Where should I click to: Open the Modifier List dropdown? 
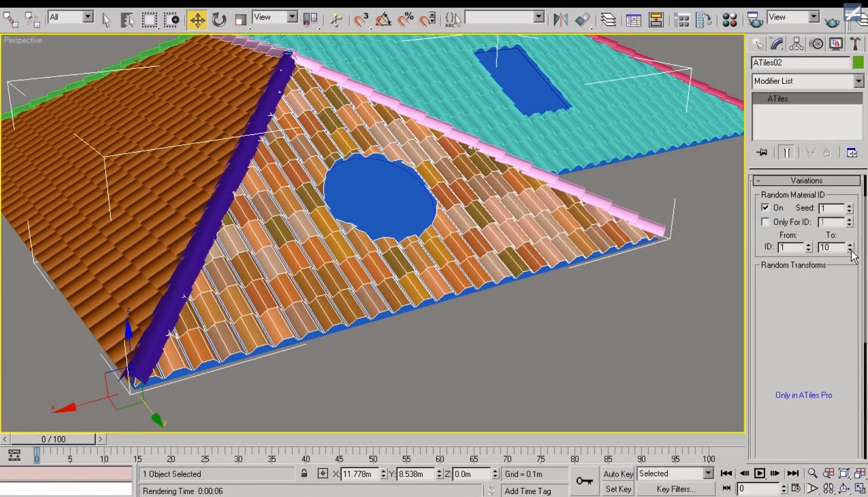pyautogui.click(x=859, y=81)
